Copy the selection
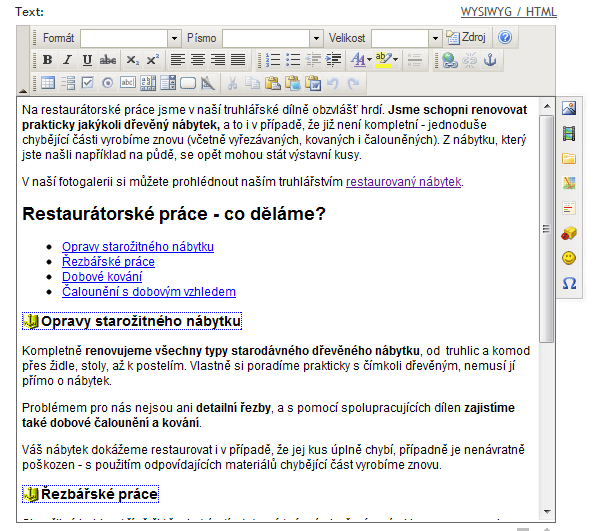The width and height of the screenshot is (595, 531). (252, 83)
